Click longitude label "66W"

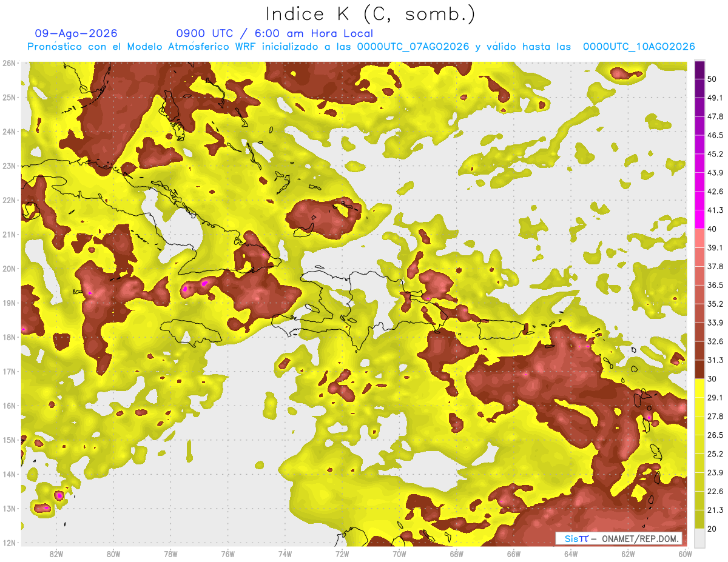[x=513, y=554]
